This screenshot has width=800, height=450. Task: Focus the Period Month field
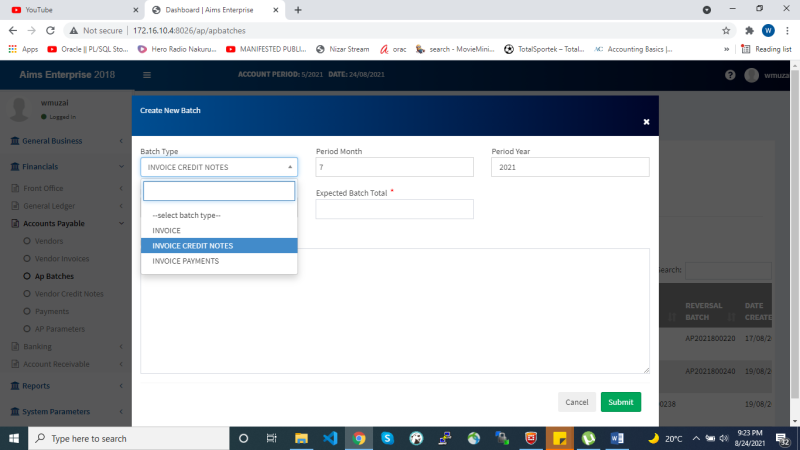pyautogui.click(x=394, y=168)
